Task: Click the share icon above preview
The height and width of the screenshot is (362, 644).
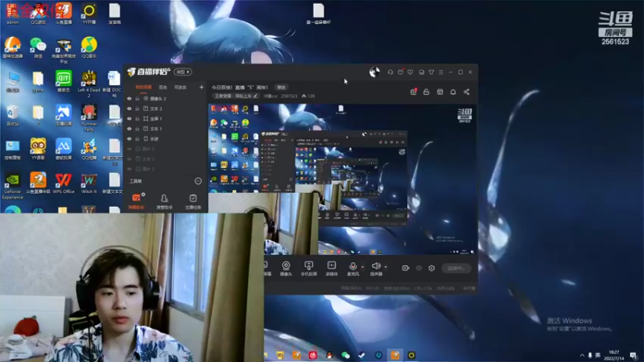Action: click(467, 92)
